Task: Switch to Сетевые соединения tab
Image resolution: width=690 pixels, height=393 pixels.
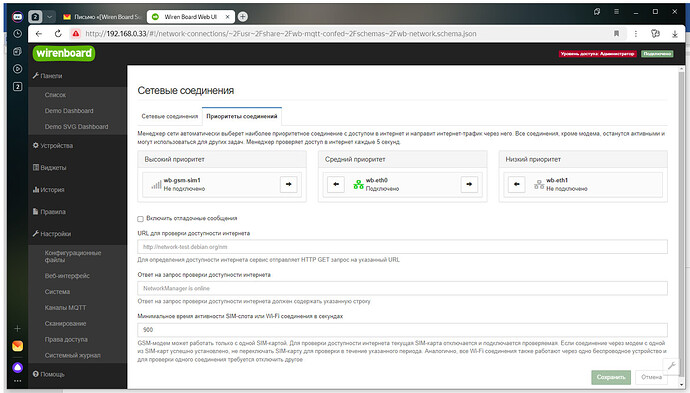Action: (169, 116)
